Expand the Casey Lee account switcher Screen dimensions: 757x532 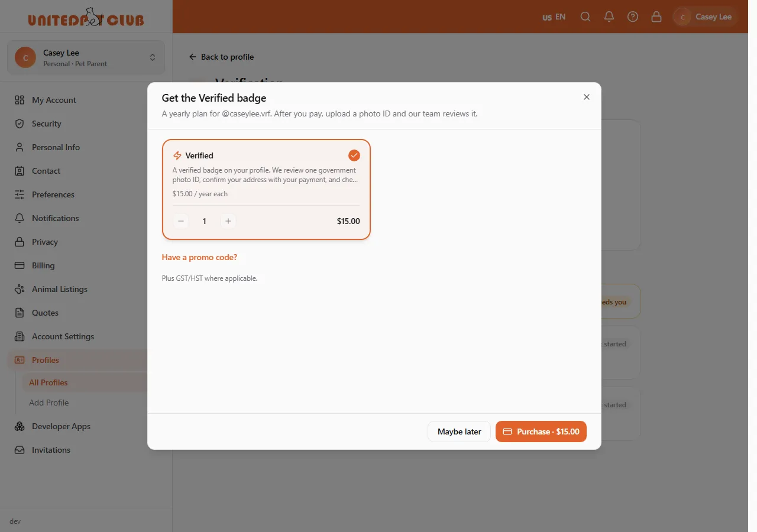(x=86, y=57)
